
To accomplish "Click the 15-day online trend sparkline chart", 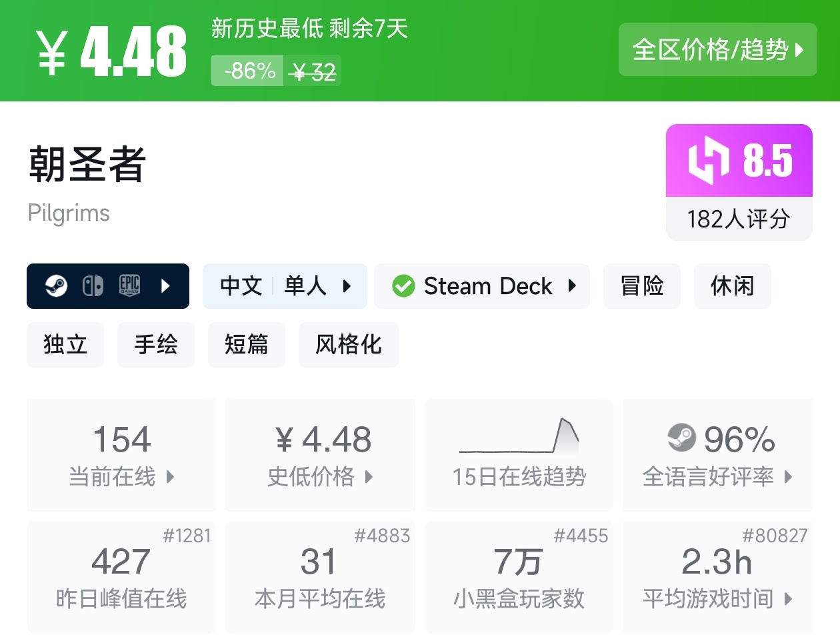I will click(519, 436).
